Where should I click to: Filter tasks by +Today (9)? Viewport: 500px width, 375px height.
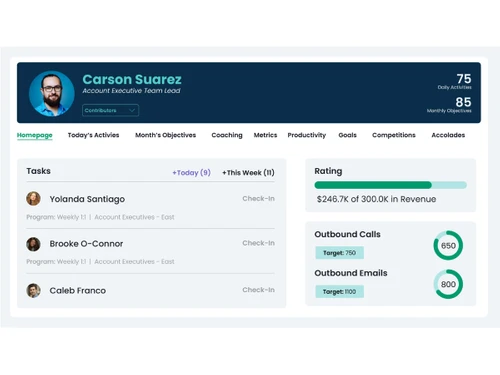(191, 173)
